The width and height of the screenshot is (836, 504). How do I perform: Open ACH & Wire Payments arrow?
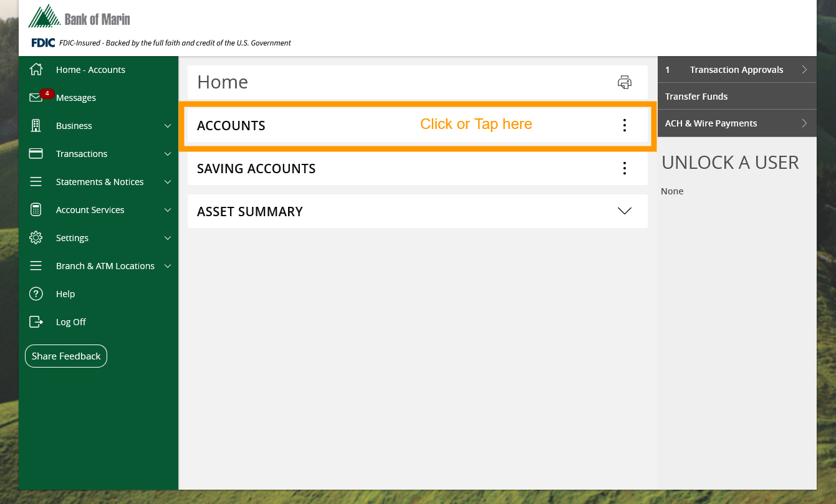(804, 123)
